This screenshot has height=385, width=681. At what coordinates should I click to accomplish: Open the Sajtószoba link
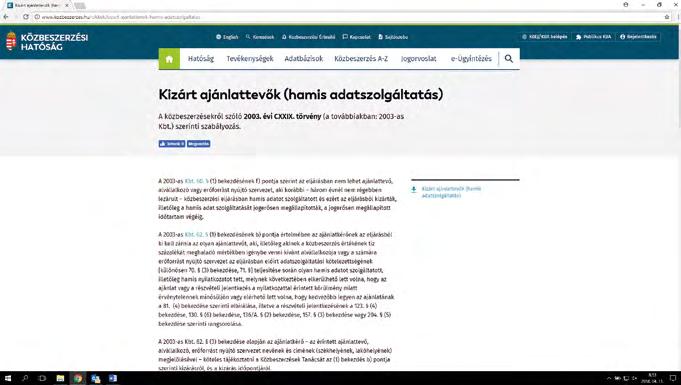(x=393, y=37)
